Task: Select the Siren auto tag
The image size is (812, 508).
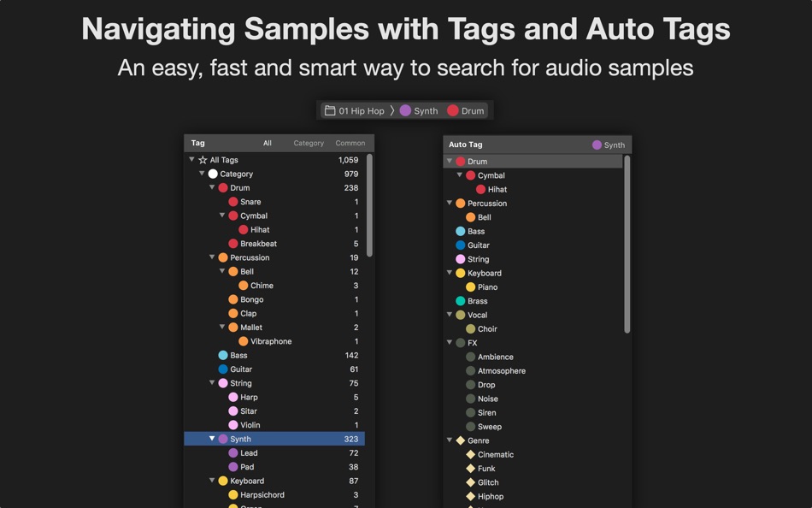Action: [x=533, y=413]
